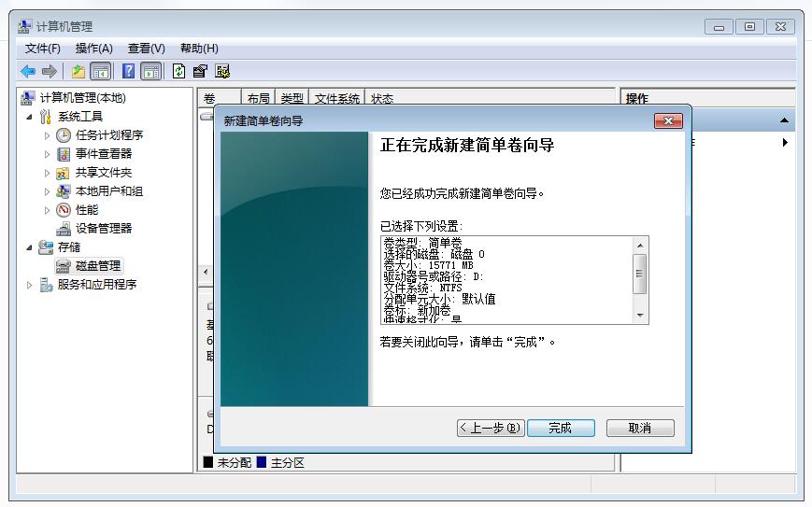
Task: Open the 帮助(H) menu
Action: click(x=199, y=49)
